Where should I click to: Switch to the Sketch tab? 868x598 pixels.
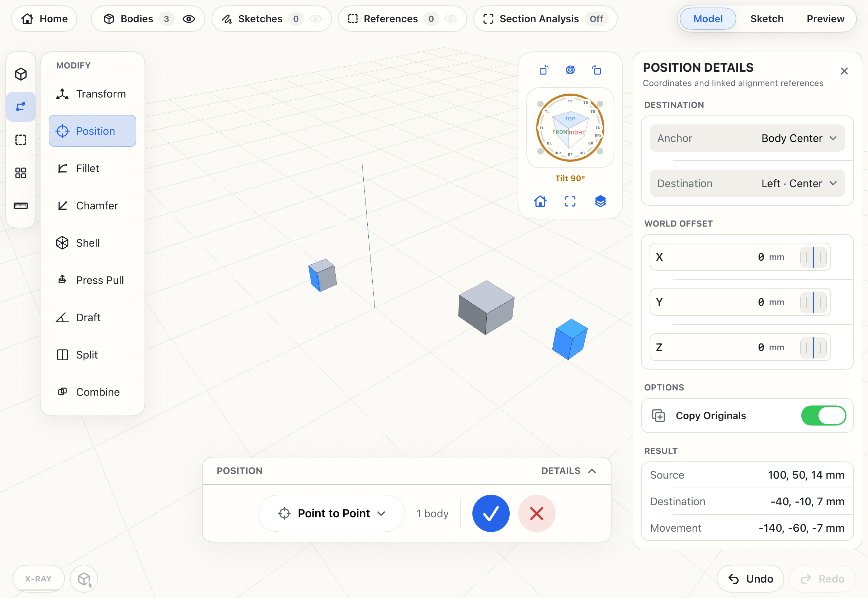tap(766, 19)
